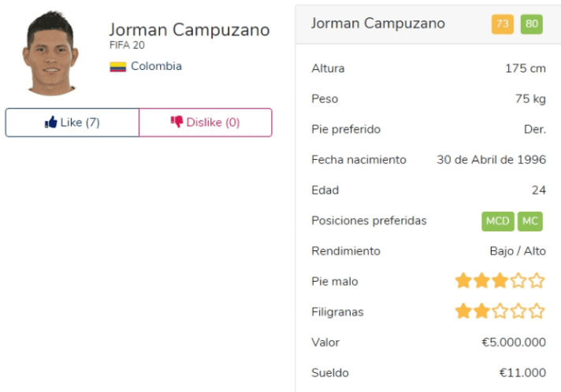Click the blue thumbs-up icon
The image size is (561, 392).
coord(50,122)
